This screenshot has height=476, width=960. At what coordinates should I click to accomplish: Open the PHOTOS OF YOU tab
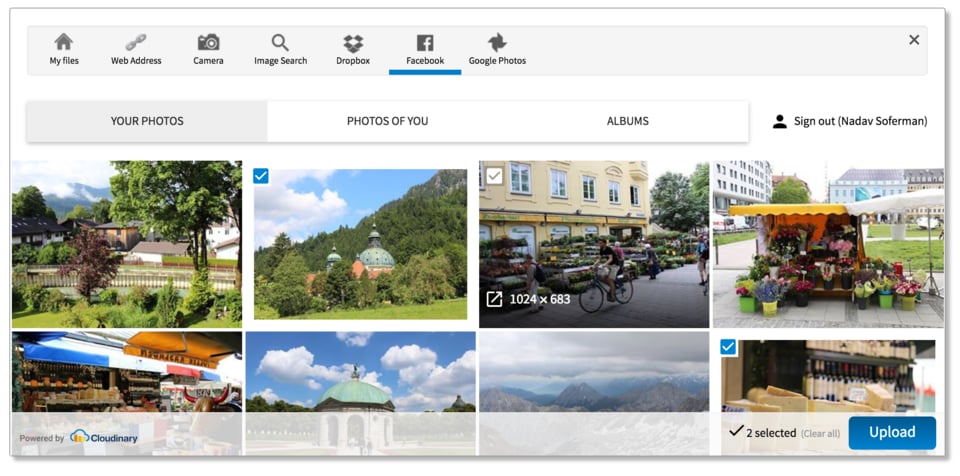click(x=387, y=121)
